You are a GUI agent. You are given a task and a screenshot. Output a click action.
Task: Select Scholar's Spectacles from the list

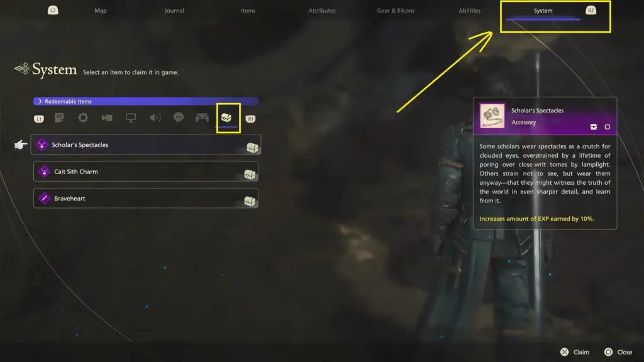pos(146,145)
